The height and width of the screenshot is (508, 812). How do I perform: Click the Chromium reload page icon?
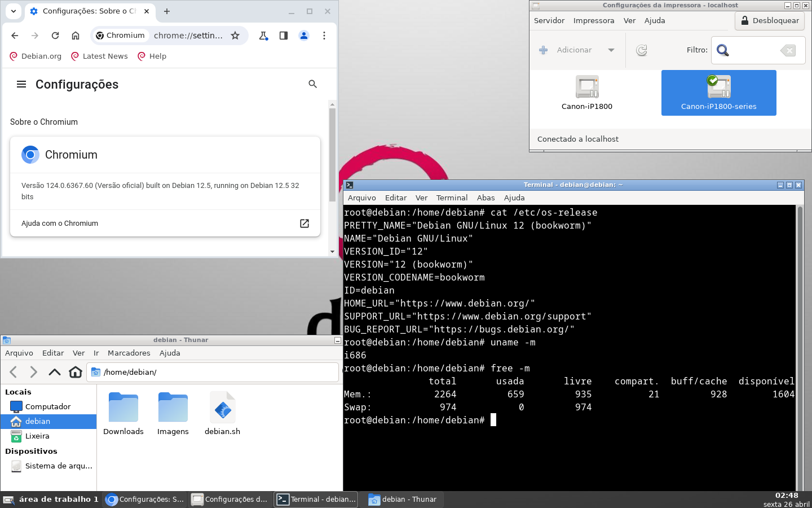(55, 36)
